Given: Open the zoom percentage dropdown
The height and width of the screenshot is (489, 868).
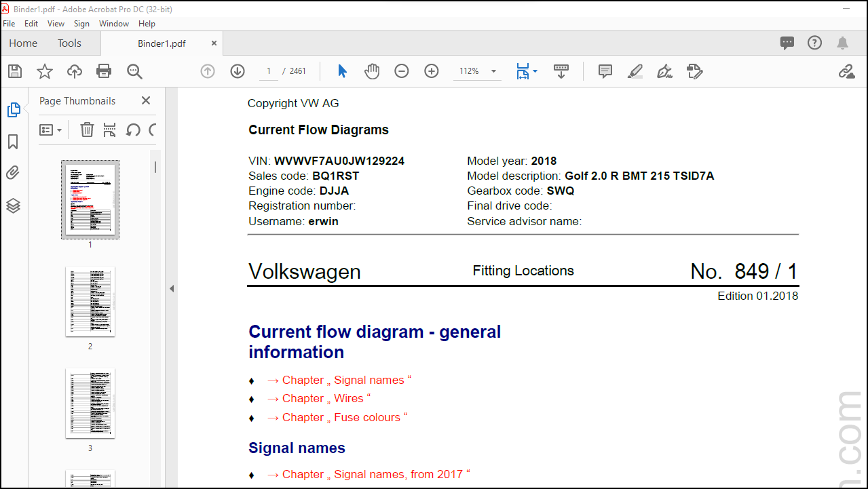Looking at the screenshot, I should 493,71.
